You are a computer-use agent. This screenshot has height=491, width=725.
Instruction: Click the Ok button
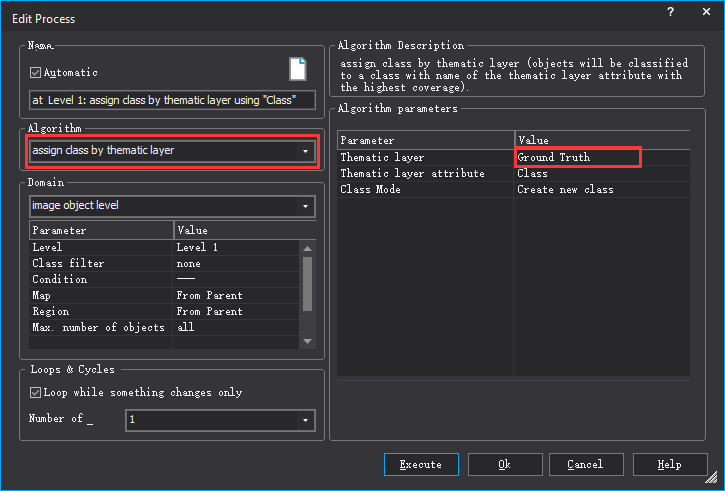point(504,465)
